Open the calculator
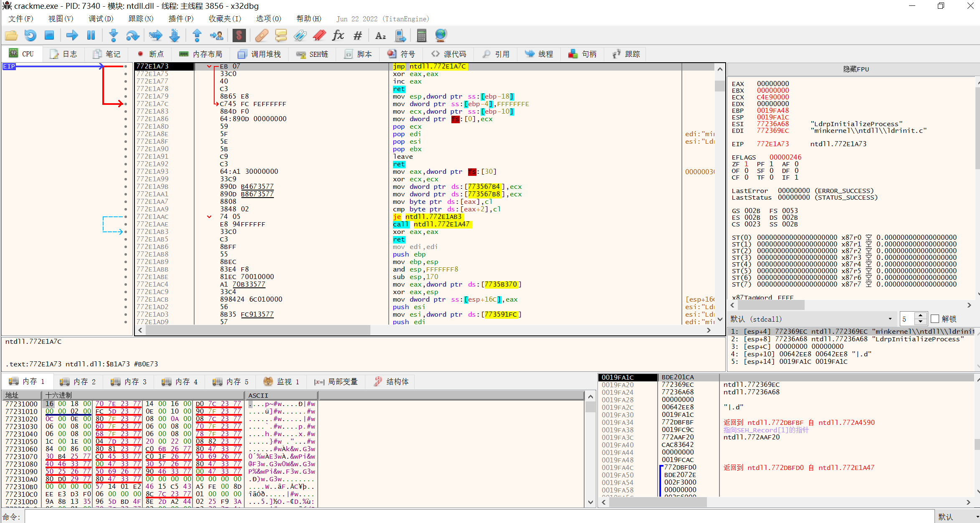Screen dimensions: 980x523 [x=422, y=36]
